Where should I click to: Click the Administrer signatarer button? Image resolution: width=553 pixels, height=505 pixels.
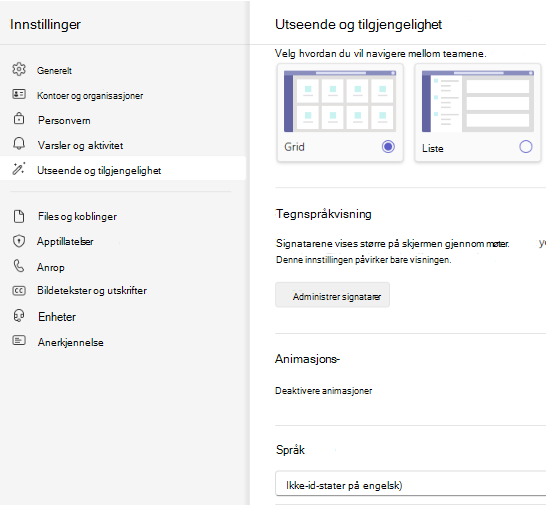(x=333, y=295)
